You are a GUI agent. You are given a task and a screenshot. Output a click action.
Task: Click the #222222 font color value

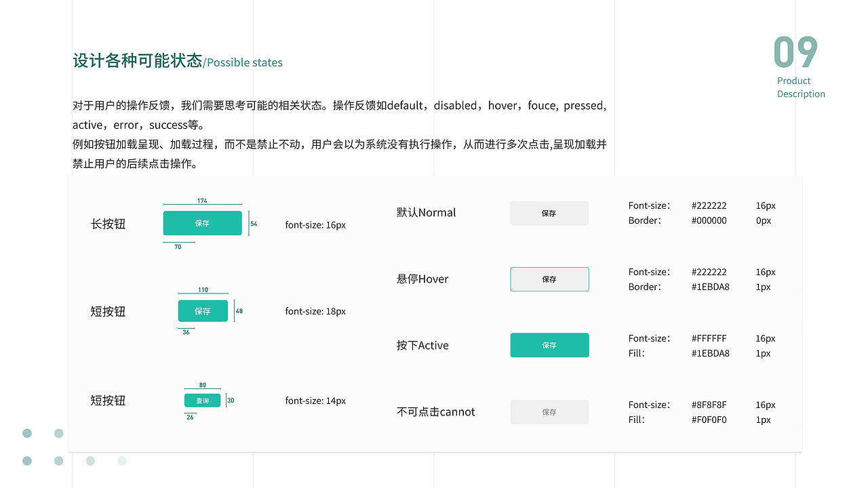(x=709, y=205)
